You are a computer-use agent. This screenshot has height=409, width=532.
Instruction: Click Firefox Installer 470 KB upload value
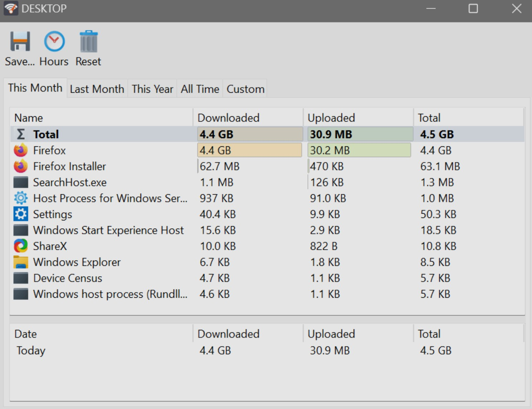coord(327,166)
